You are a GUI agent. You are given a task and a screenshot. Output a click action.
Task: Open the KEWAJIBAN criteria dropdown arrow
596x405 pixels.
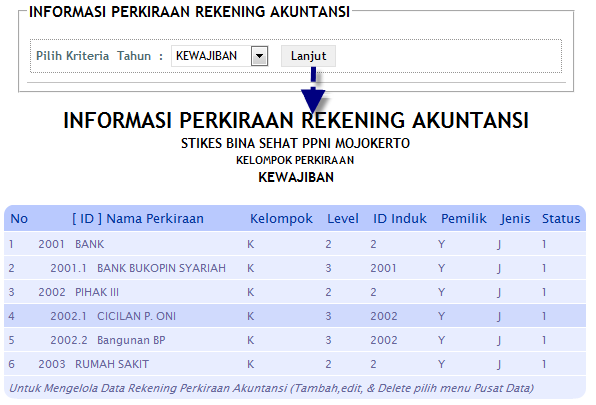coord(259,56)
